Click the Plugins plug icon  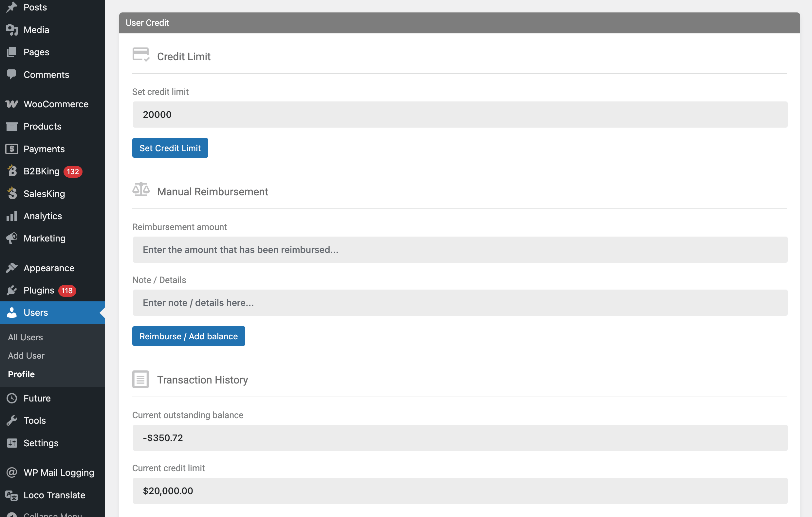12,290
